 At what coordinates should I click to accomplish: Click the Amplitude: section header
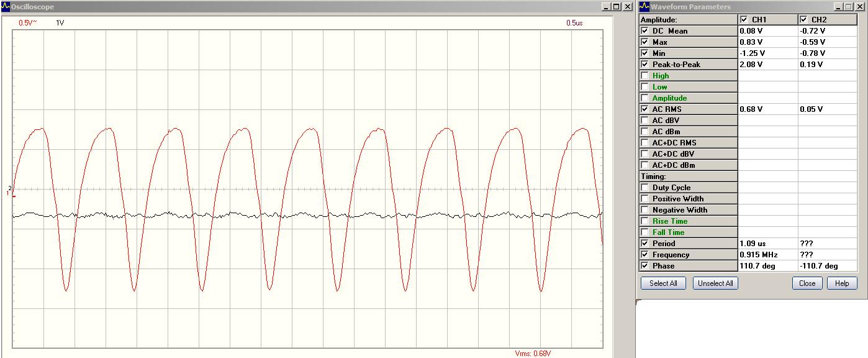(688, 19)
